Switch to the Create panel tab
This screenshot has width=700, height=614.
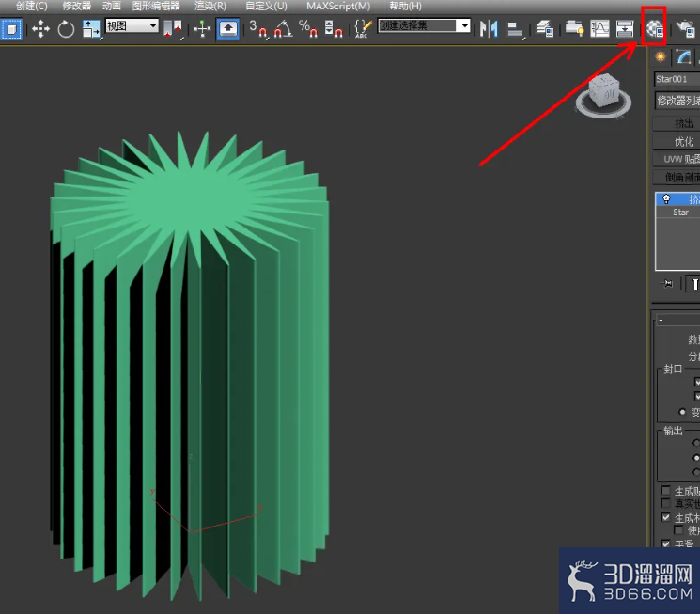661,57
